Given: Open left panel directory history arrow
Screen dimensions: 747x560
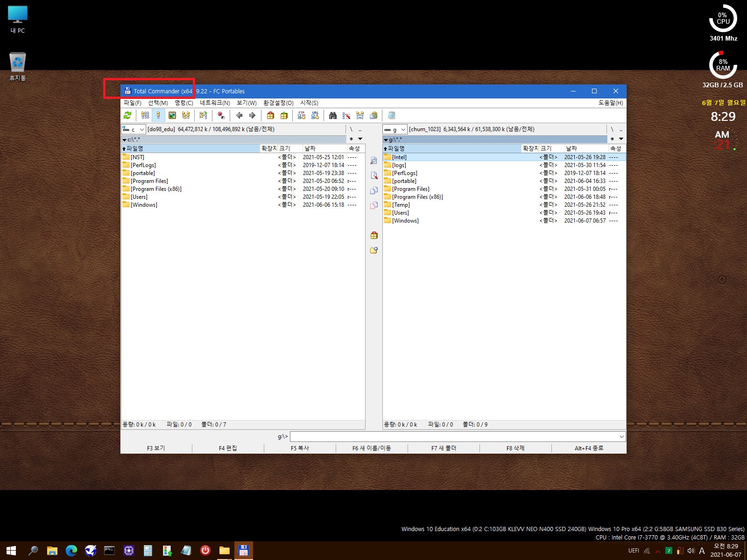Looking at the screenshot, I should point(360,139).
